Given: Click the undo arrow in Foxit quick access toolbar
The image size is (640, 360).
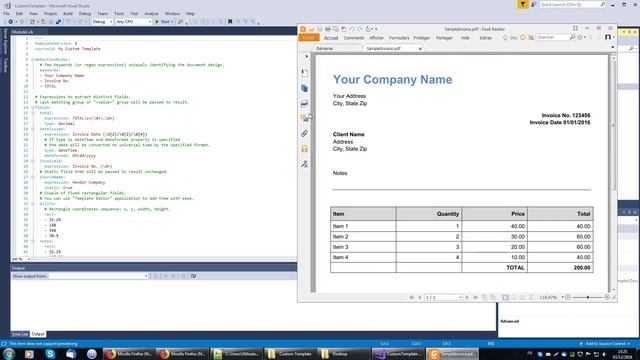Looking at the screenshot, I should click(x=352, y=29).
